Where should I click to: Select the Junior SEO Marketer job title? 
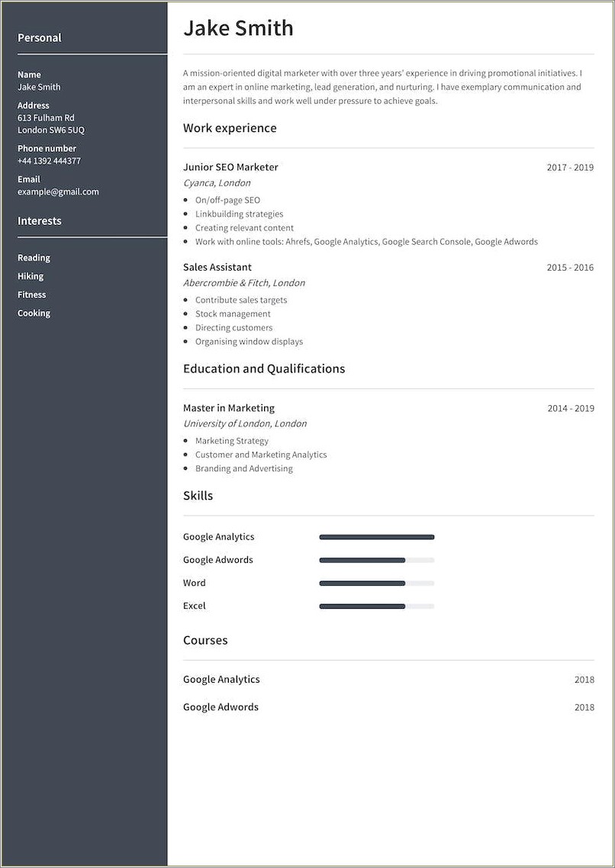tap(230, 166)
